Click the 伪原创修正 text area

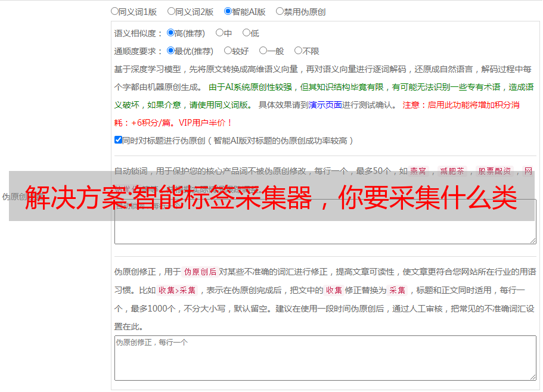pyautogui.click(x=325, y=358)
